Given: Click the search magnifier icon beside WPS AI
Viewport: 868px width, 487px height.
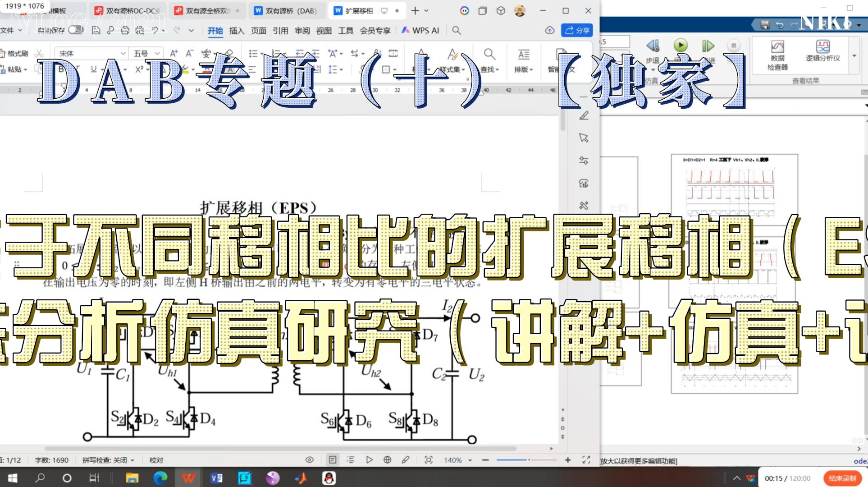Looking at the screenshot, I should click(456, 30).
